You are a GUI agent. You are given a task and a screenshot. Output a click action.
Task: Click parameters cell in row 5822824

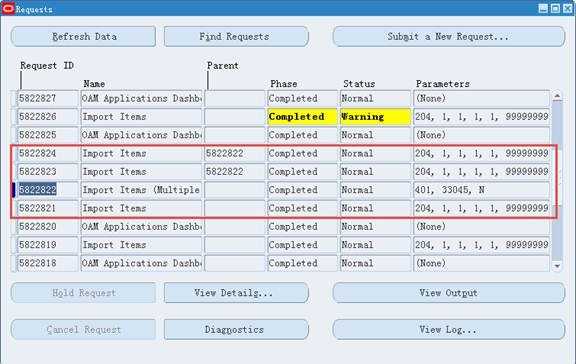[481, 154]
